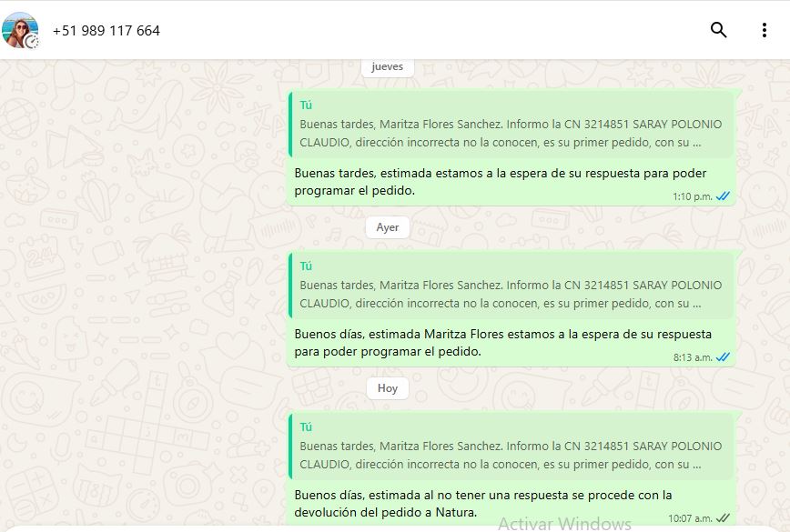790x532 pixels.
Task: Click the 1:10 p.m. timestamp
Action: 692,196
